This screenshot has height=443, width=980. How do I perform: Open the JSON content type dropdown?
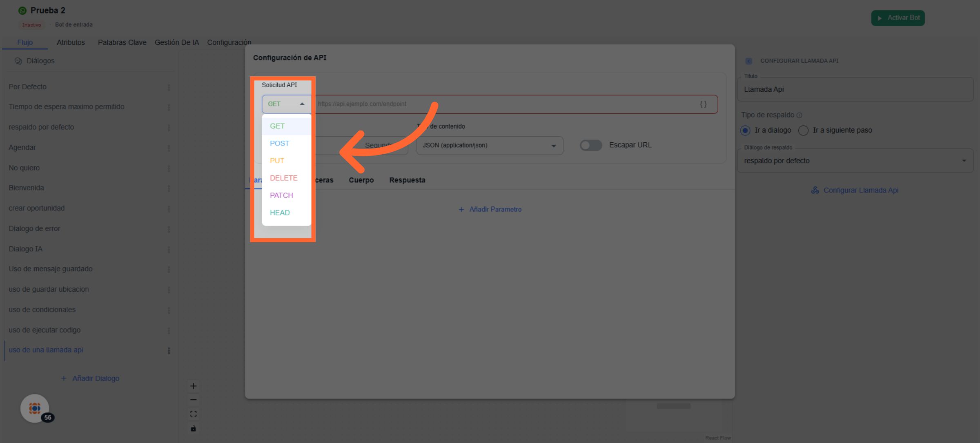(489, 145)
